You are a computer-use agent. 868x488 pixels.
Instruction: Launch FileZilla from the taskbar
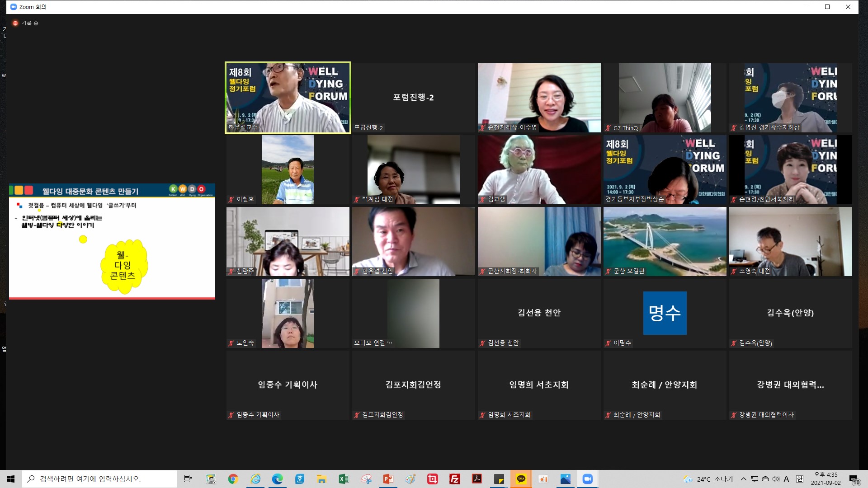pyautogui.click(x=454, y=479)
